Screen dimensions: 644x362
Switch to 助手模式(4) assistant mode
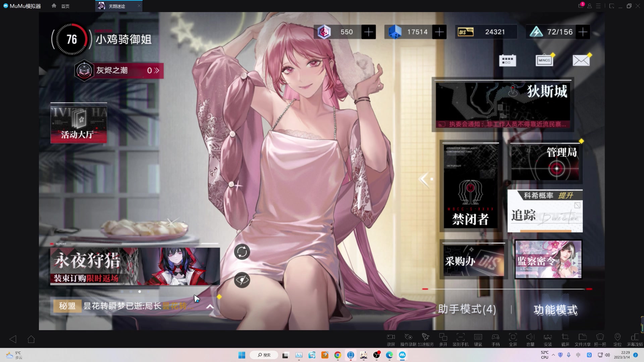tap(467, 309)
